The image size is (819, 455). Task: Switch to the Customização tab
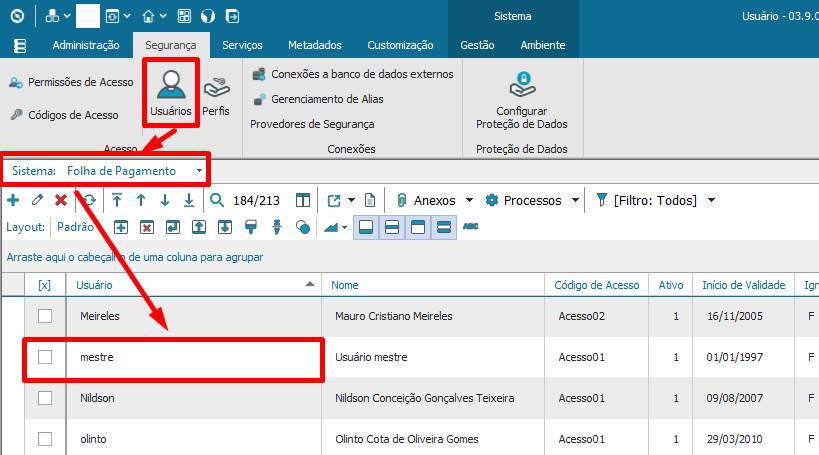point(400,45)
